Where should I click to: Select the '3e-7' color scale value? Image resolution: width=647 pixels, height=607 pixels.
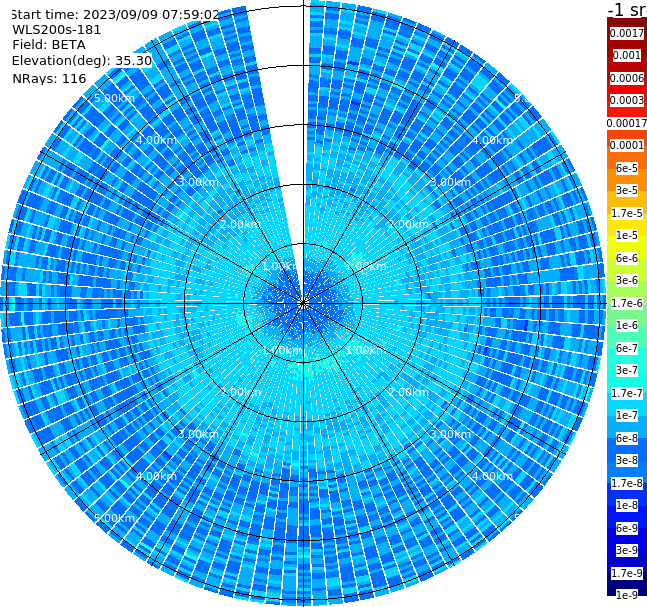[x=627, y=370]
